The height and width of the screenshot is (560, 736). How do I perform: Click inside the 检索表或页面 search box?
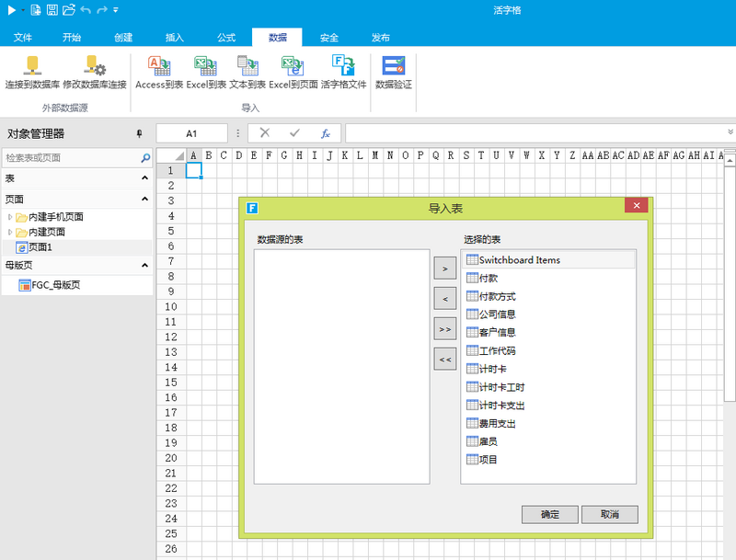(x=69, y=158)
